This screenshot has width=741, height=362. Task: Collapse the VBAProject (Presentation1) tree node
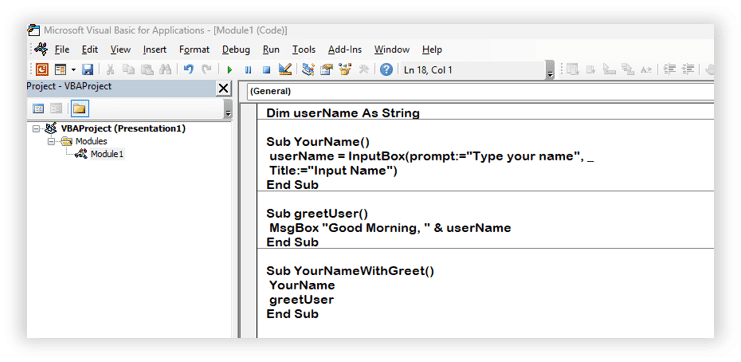coord(36,129)
